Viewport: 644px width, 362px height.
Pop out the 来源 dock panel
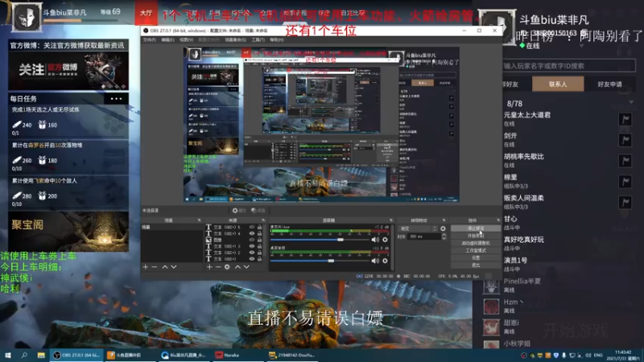(263, 220)
